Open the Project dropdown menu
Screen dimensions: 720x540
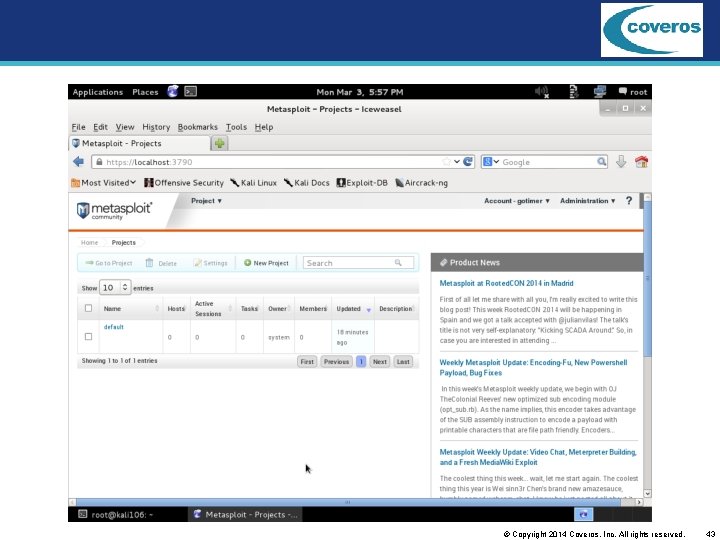coord(206,201)
